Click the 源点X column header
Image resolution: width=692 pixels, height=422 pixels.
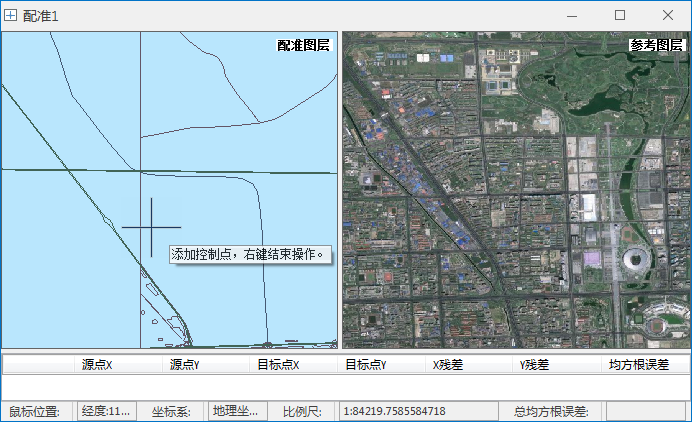[x=97, y=365]
